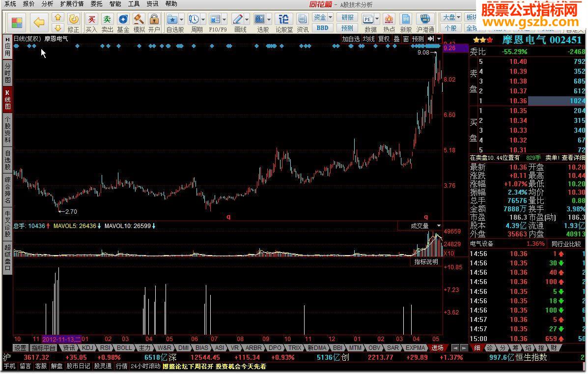Click the skip-to-end arrow in chart toolbar
Viewport: 588px width, 374px height.
click(430, 39)
